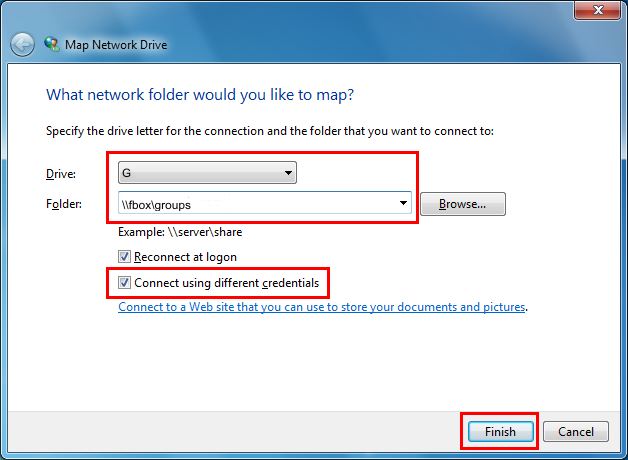
Task: Click the Map Network Drive title icon
Action: pos(52,45)
